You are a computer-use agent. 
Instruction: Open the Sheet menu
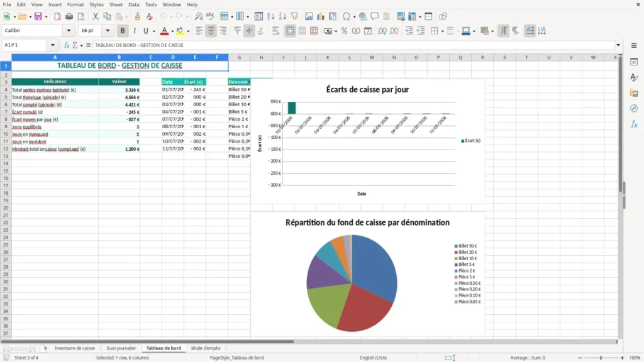click(116, 4)
